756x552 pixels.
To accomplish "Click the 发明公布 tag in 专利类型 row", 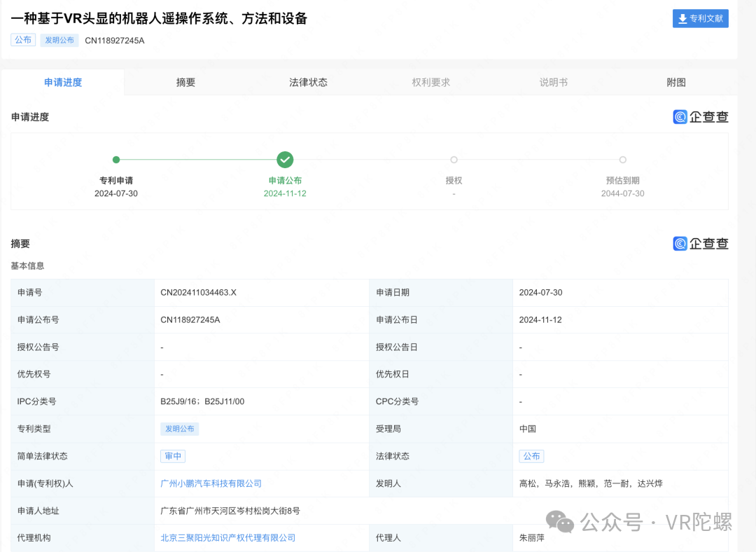I will coord(180,429).
